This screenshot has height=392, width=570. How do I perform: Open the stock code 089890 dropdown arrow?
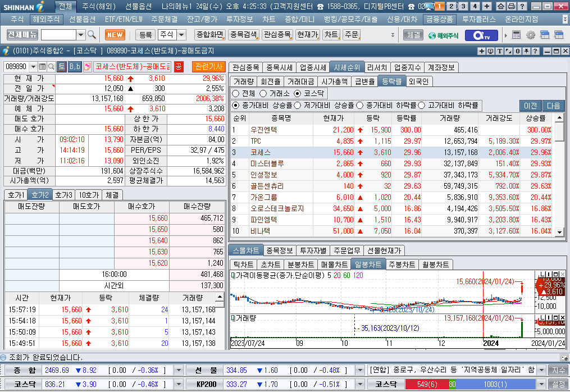point(34,66)
